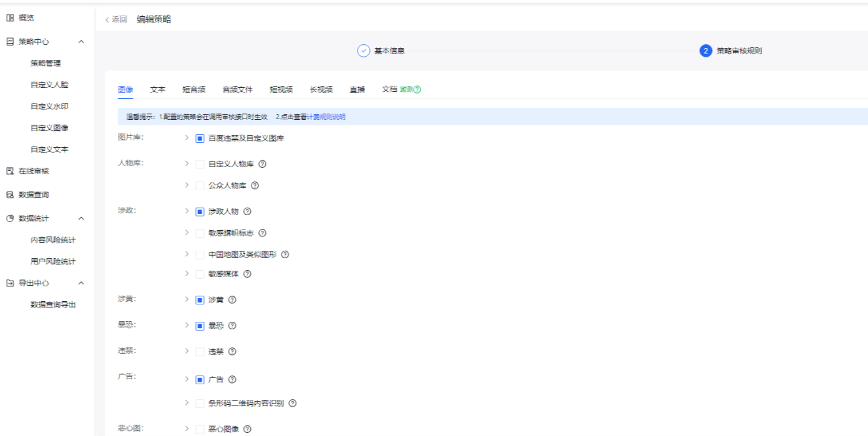Click help icon beside 中国地图及类似图形

coord(285,254)
